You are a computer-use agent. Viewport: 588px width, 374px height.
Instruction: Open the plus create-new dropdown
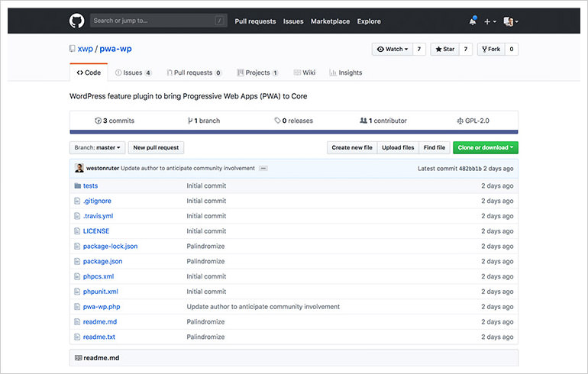coord(490,21)
